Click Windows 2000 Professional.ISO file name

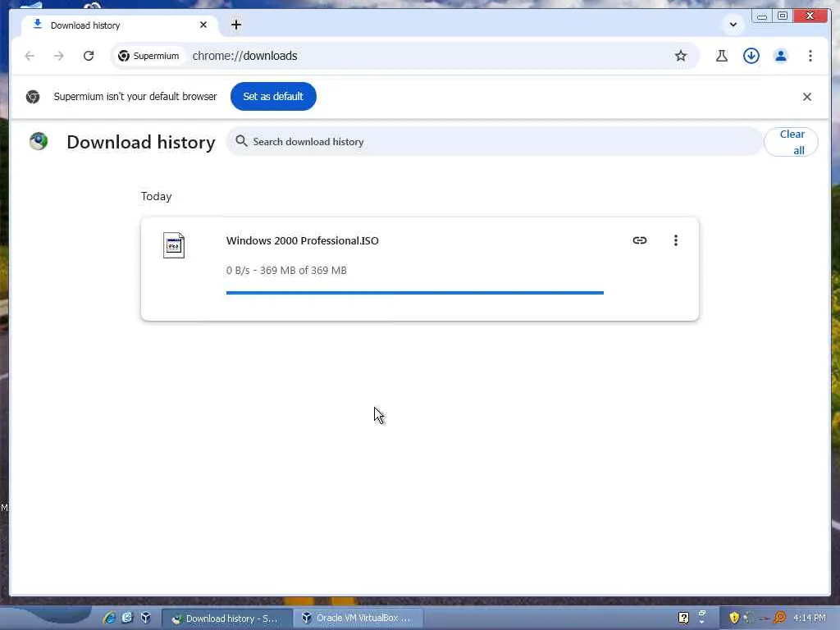click(302, 240)
